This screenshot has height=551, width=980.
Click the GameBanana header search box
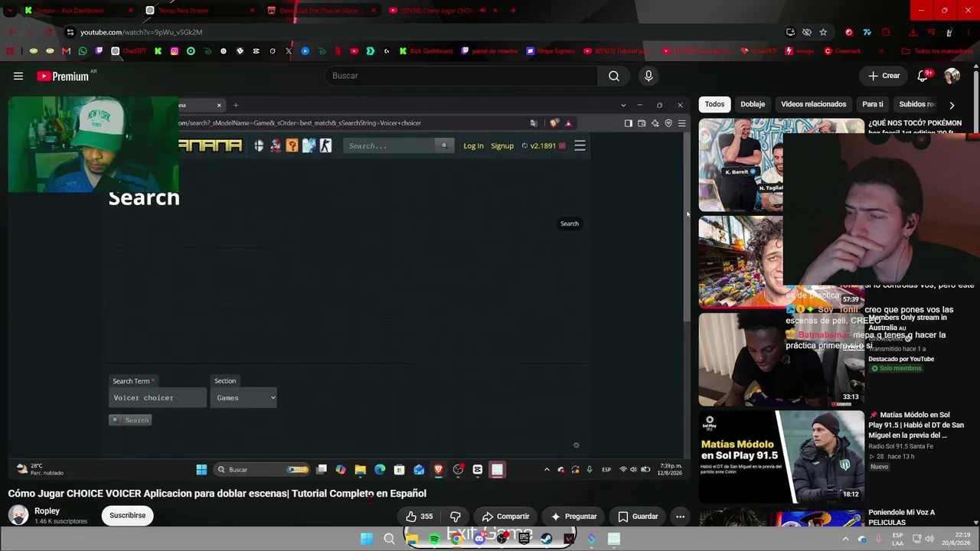tap(390, 146)
